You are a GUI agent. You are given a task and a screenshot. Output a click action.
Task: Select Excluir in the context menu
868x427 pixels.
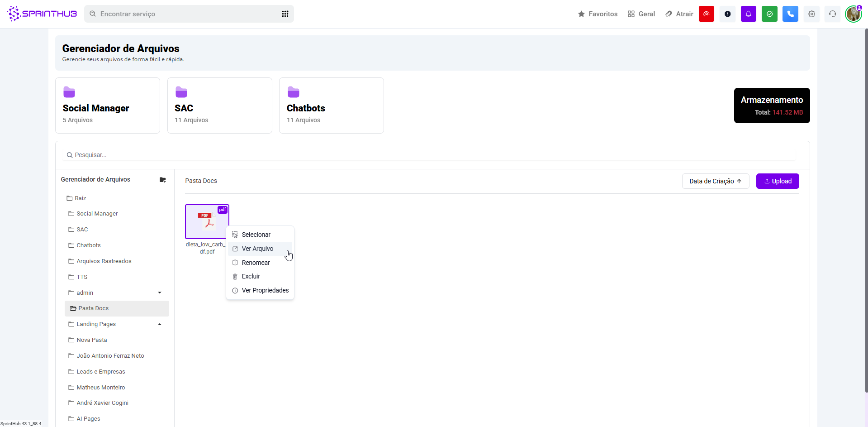click(x=251, y=276)
